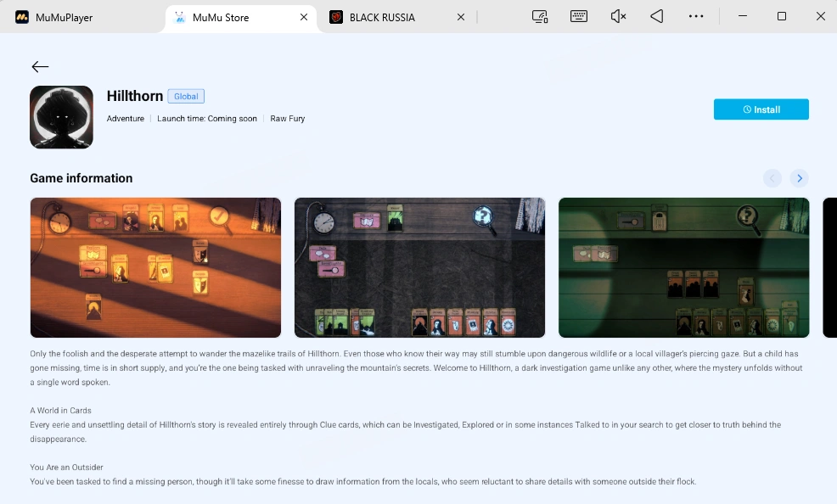Close the MuMuPlayer window

[x=821, y=16]
